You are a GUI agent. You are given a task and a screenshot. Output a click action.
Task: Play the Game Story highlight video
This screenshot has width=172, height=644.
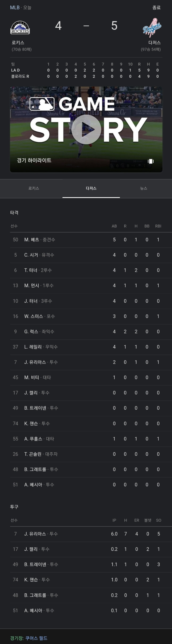(x=86, y=129)
